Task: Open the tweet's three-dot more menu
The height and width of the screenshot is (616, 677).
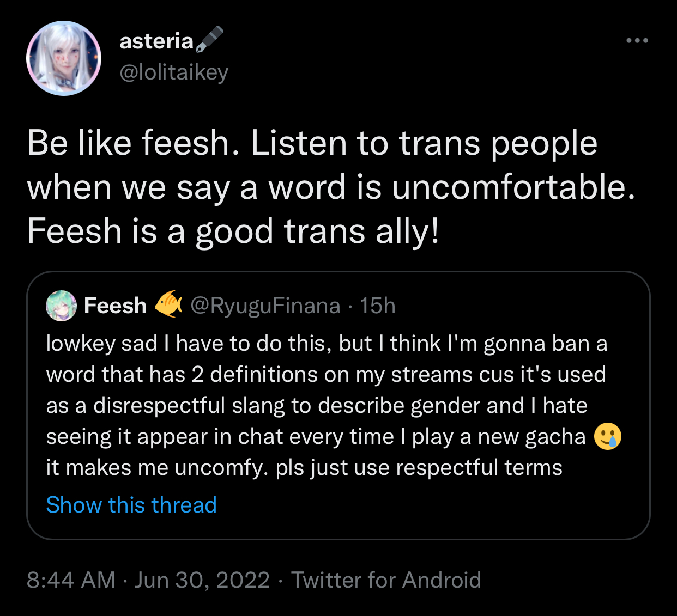Action: 637,41
